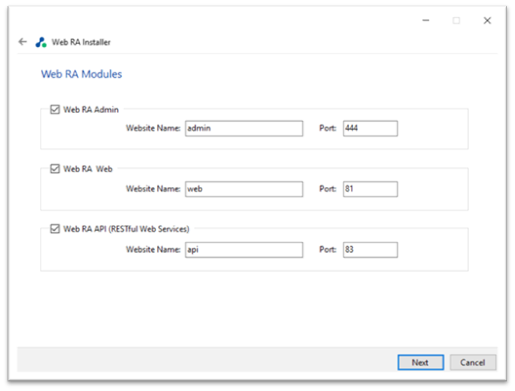Click Website Name label in API group
515x391 pixels.
point(153,250)
